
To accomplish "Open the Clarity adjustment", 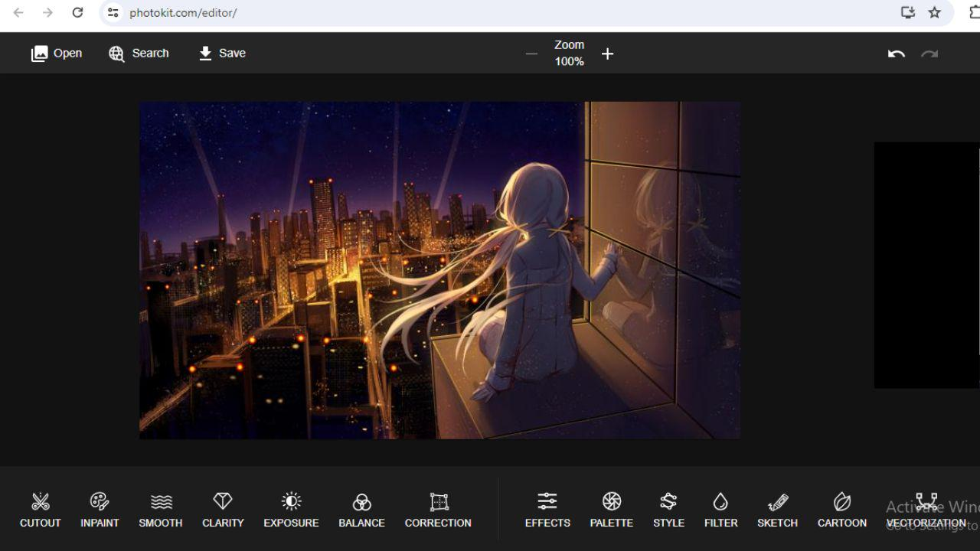I will click(x=223, y=507).
